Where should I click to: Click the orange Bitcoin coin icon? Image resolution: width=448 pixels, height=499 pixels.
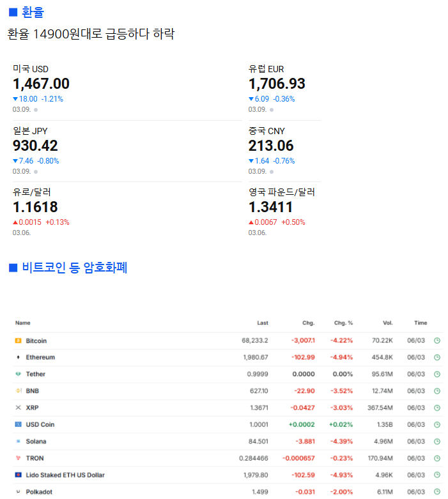click(x=18, y=341)
